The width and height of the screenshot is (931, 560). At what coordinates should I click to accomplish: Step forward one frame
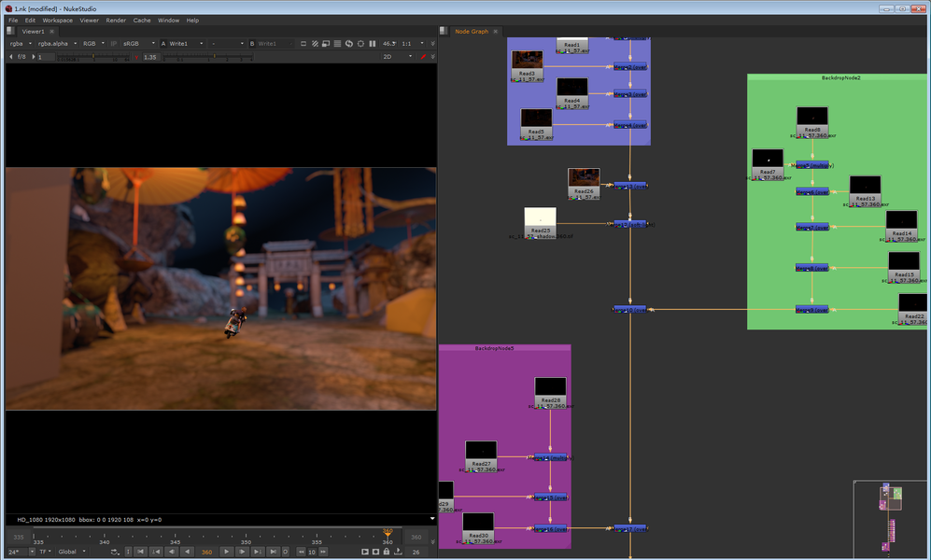(242, 552)
